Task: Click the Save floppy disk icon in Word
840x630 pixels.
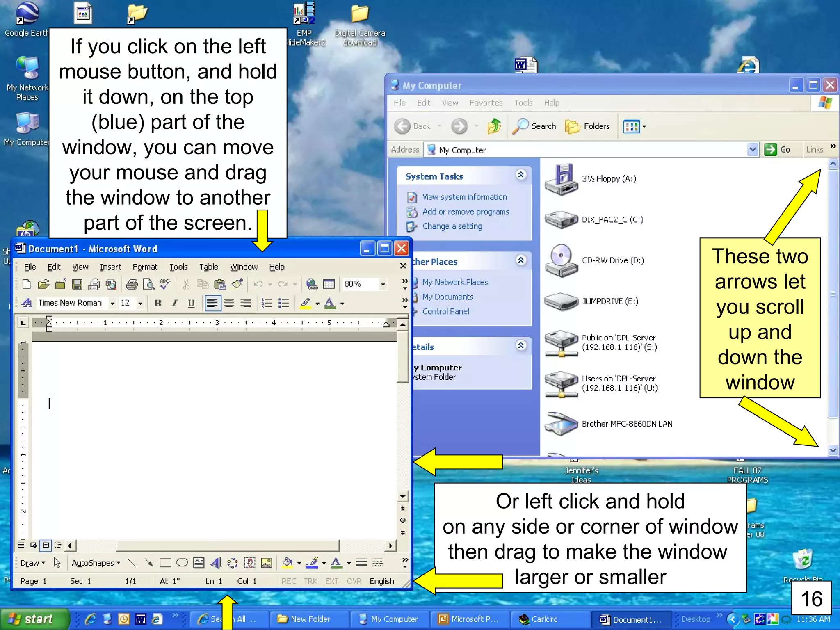Action: point(77,284)
